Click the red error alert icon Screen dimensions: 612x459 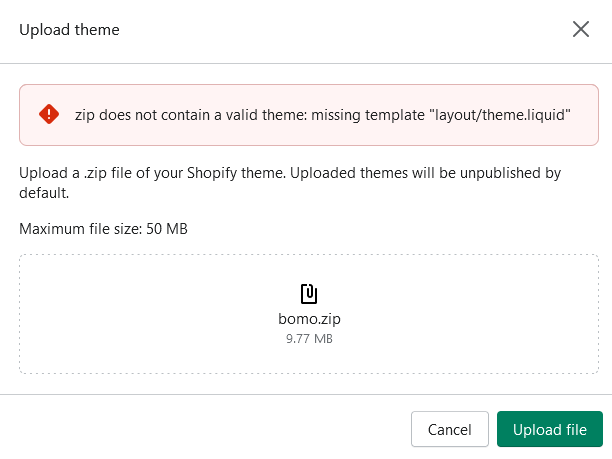click(x=49, y=114)
